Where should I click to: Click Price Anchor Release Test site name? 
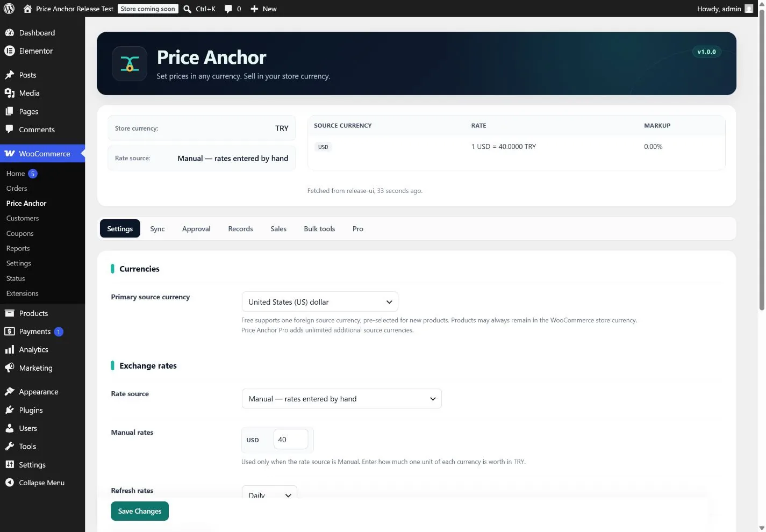click(75, 9)
